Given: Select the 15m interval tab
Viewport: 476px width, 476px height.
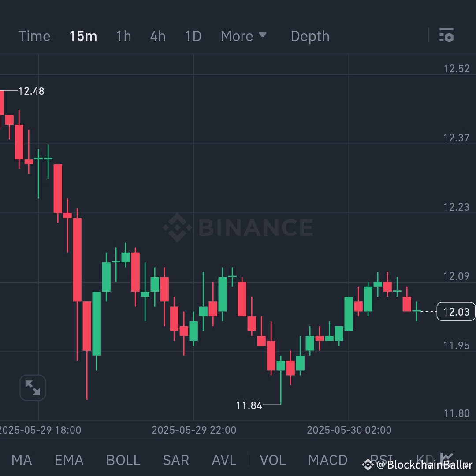Looking at the screenshot, I should (83, 36).
